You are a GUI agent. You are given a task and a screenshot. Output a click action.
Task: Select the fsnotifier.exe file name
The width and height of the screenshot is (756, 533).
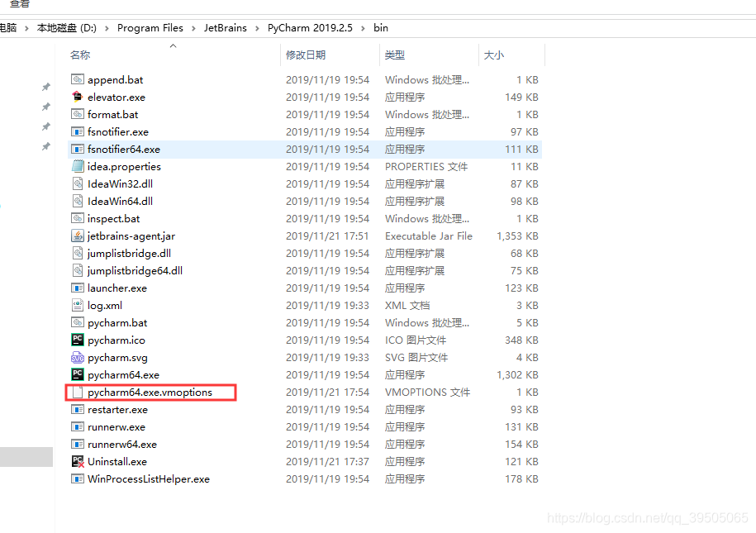pos(118,131)
